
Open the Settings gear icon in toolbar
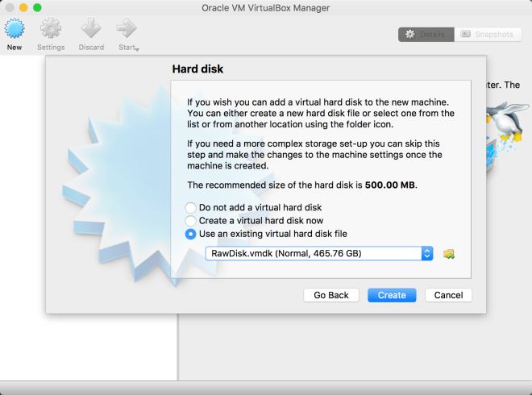pos(51,30)
